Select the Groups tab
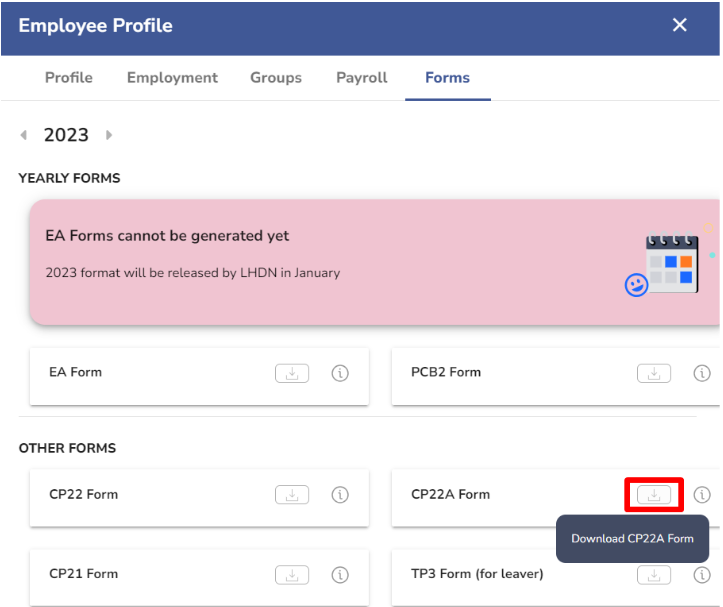Screen dimensions: 723x607 [x=276, y=77]
